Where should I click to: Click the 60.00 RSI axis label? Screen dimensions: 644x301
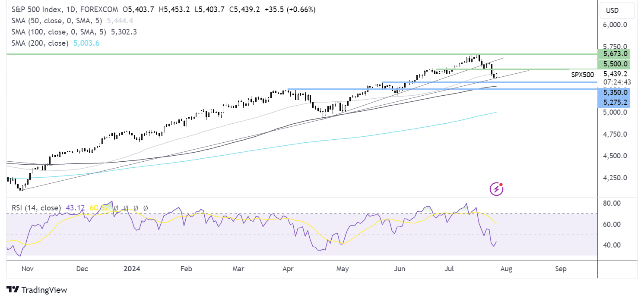pyautogui.click(x=612, y=224)
